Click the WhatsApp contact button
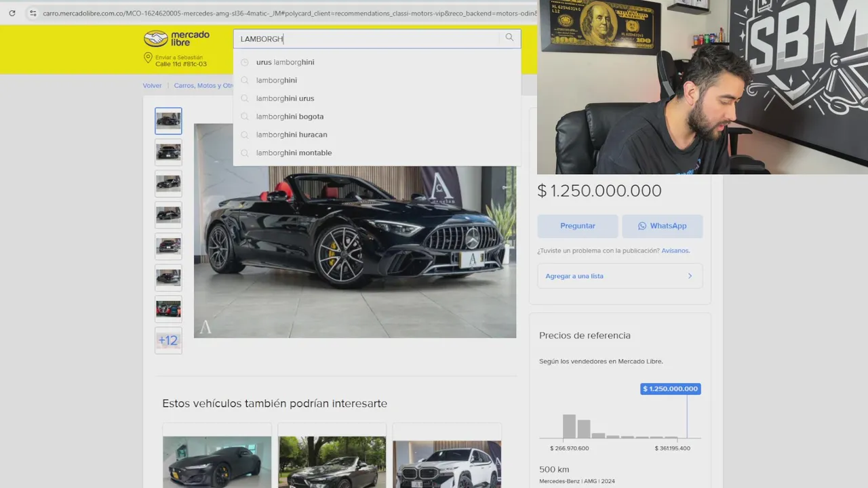This screenshot has width=868, height=488. 663,226
